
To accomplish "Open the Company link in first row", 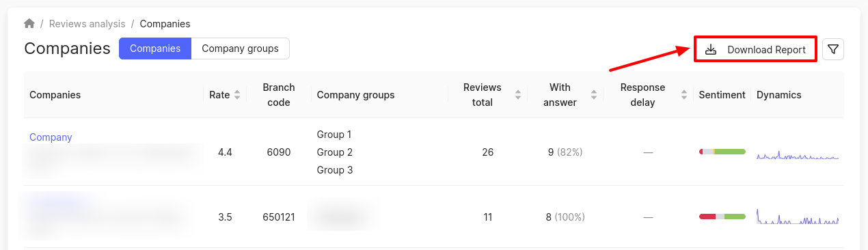I will [51, 137].
